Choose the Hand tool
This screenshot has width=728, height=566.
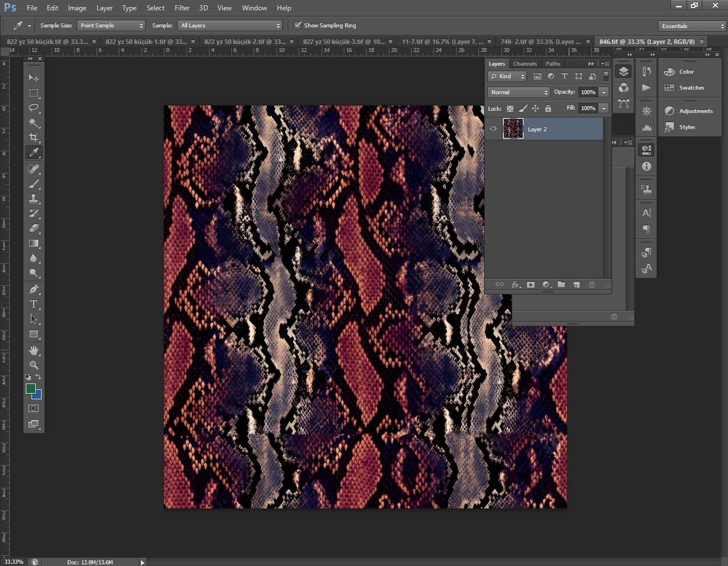(x=34, y=350)
